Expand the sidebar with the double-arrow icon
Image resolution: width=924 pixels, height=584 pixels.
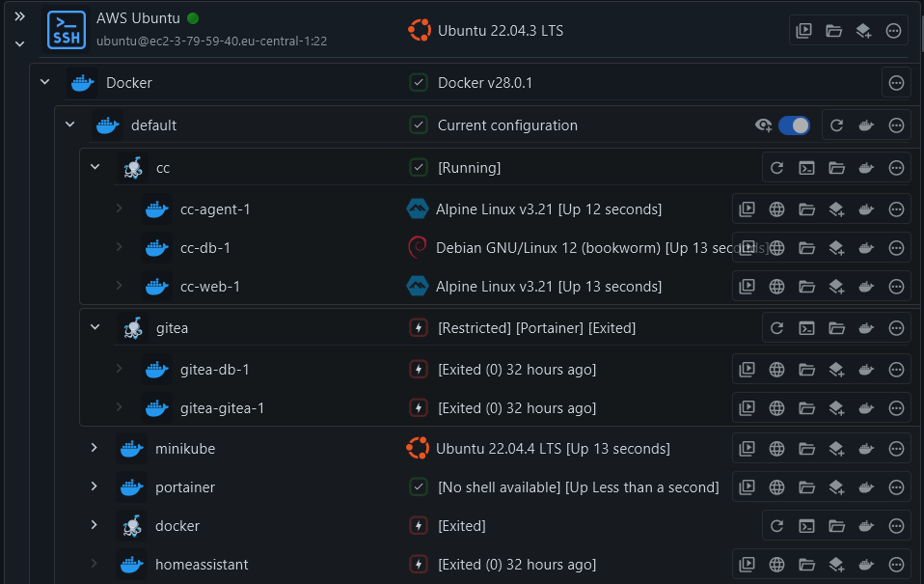click(19, 16)
